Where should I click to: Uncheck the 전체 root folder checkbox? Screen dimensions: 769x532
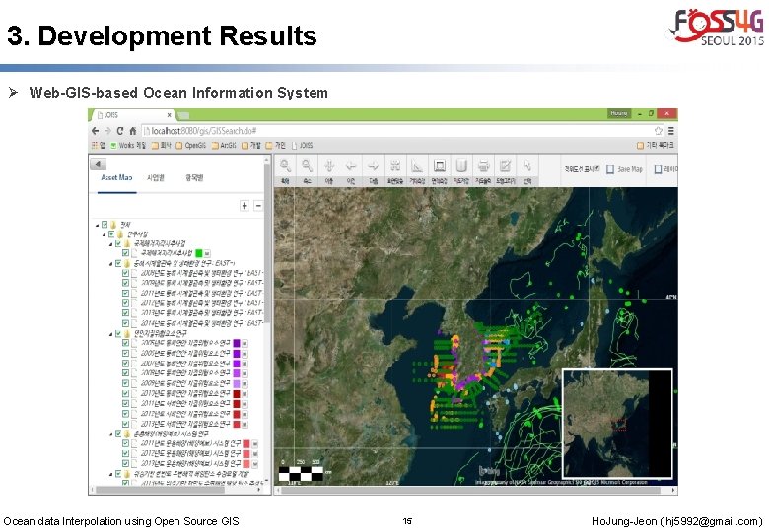(x=105, y=225)
